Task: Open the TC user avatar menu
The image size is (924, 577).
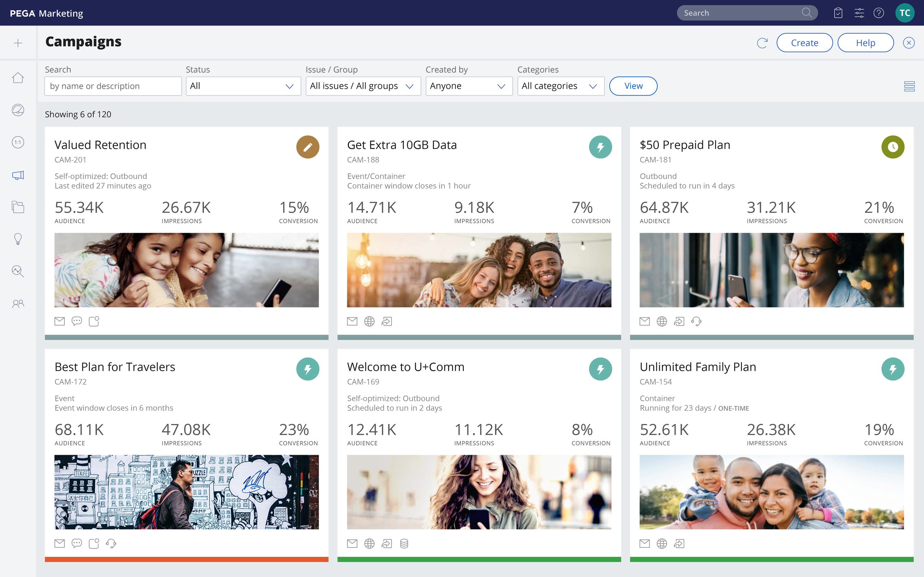Action: [905, 13]
